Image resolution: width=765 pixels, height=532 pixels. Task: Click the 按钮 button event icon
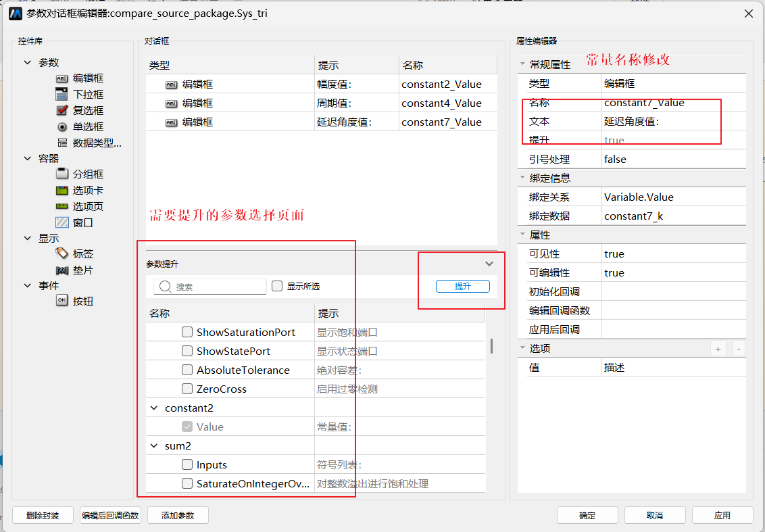pyautogui.click(x=62, y=301)
